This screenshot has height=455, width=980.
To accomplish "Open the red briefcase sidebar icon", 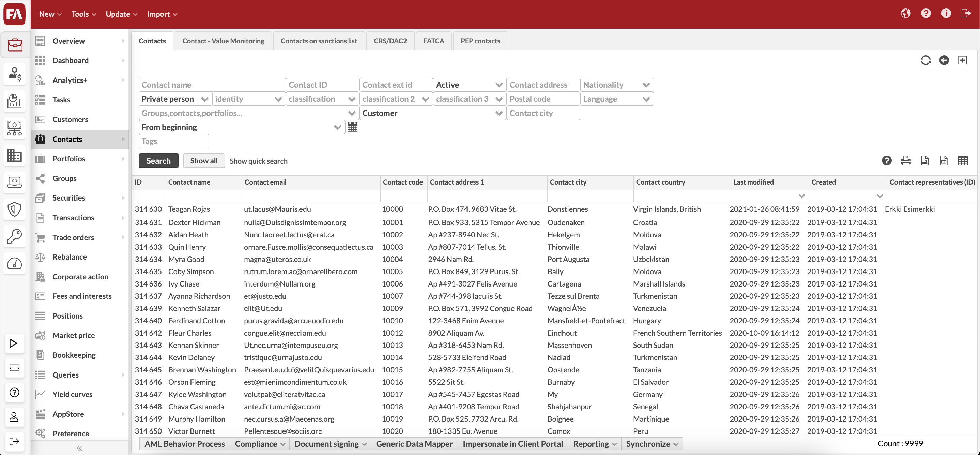I will pos(15,45).
